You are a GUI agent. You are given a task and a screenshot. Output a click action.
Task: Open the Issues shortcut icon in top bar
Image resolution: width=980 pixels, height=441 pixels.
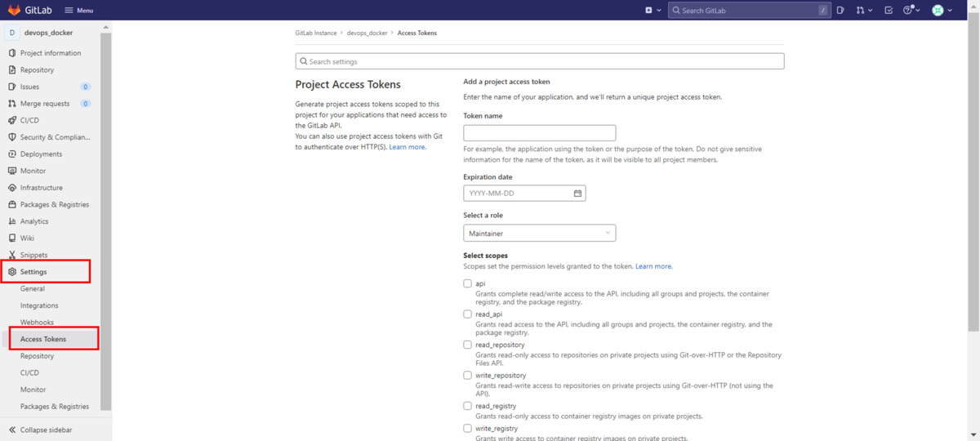840,10
